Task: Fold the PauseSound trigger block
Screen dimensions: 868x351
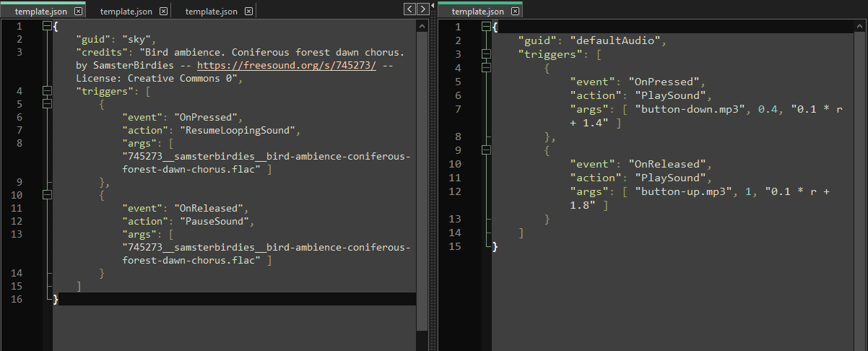Action: pyautogui.click(x=47, y=195)
